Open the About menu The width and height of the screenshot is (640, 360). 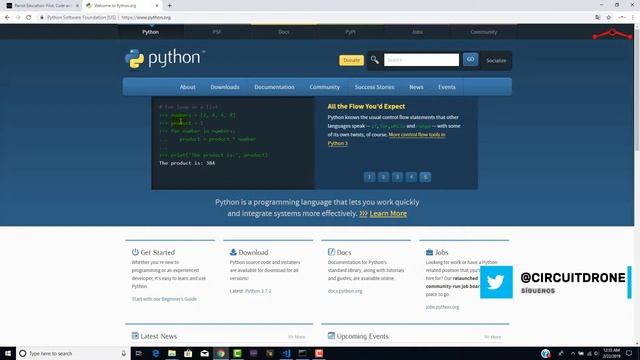click(x=187, y=87)
